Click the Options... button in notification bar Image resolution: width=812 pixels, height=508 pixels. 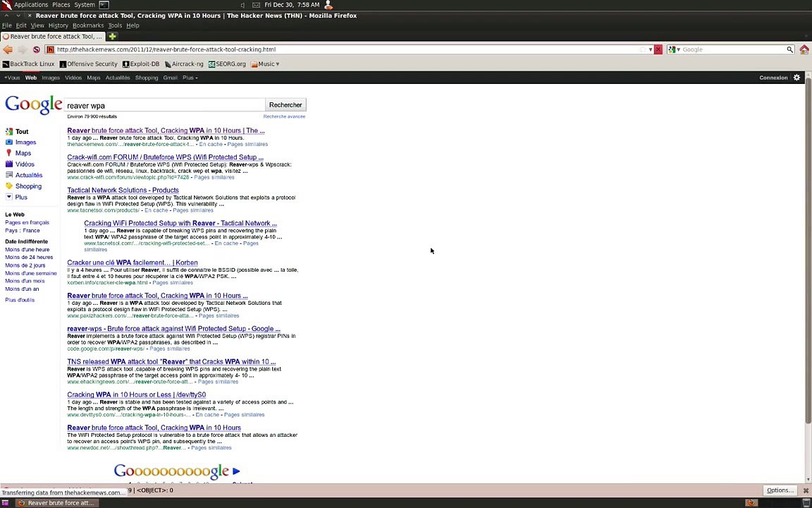coord(780,490)
